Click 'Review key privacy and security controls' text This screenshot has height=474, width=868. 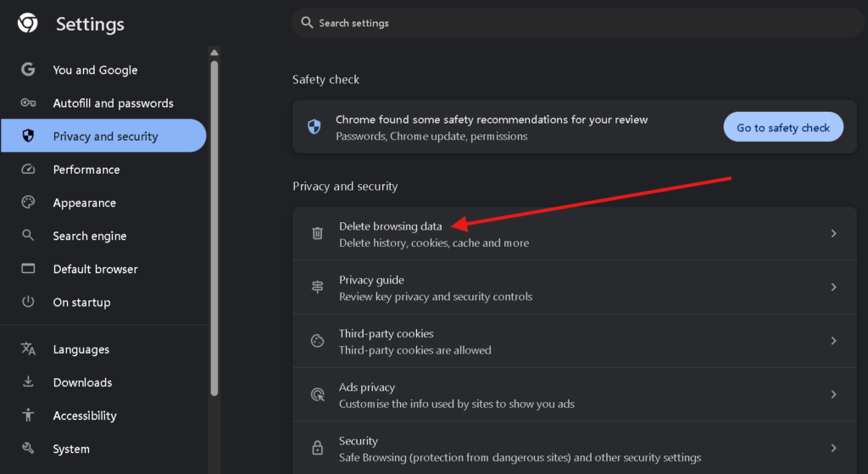[x=436, y=296]
